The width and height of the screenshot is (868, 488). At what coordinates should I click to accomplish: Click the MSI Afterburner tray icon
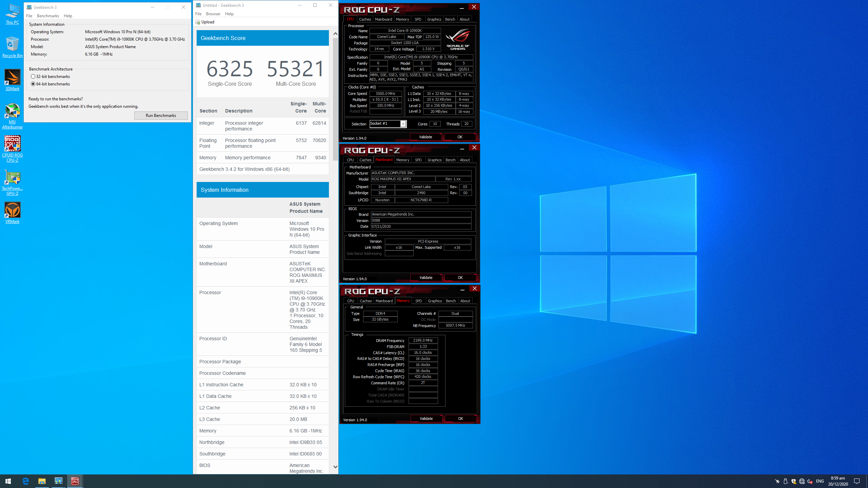pos(777,481)
